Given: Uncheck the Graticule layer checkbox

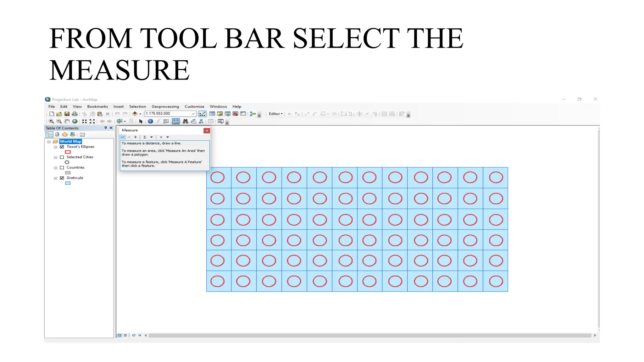Looking at the screenshot, I should pyautogui.click(x=62, y=178).
